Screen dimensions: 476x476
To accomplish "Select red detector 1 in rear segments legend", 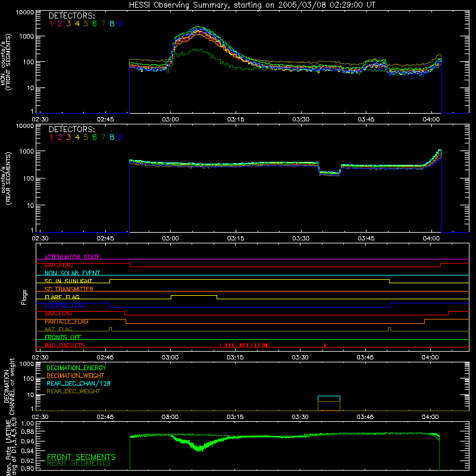I will pos(51,137).
